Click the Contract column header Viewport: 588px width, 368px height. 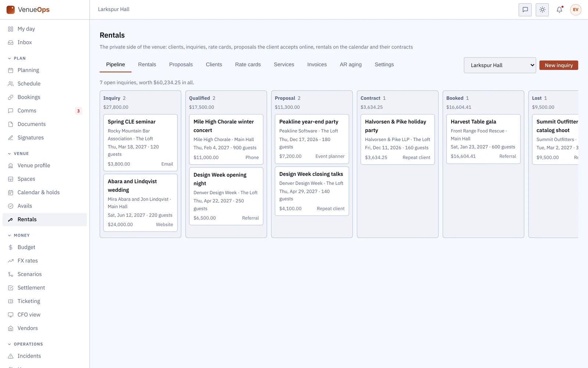point(373,98)
